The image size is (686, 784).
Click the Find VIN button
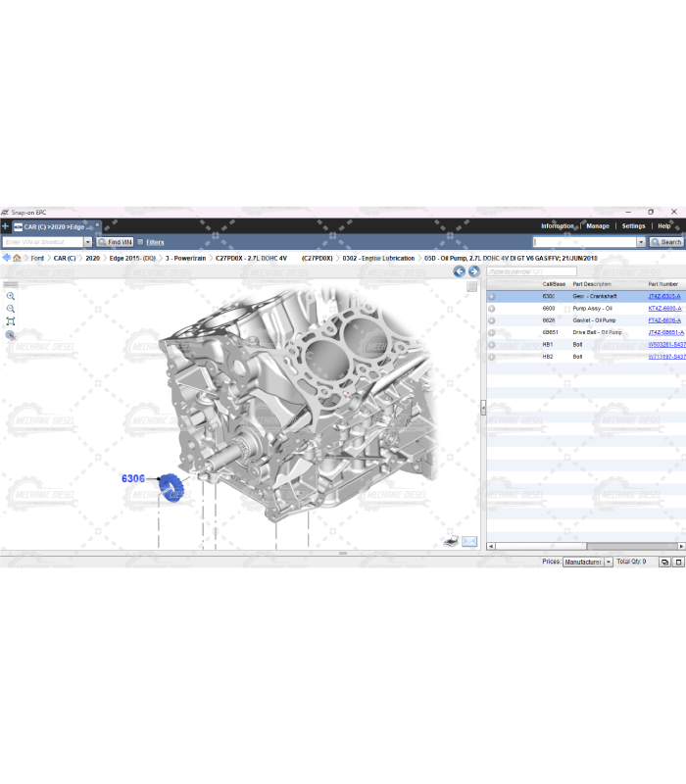coord(115,242)
